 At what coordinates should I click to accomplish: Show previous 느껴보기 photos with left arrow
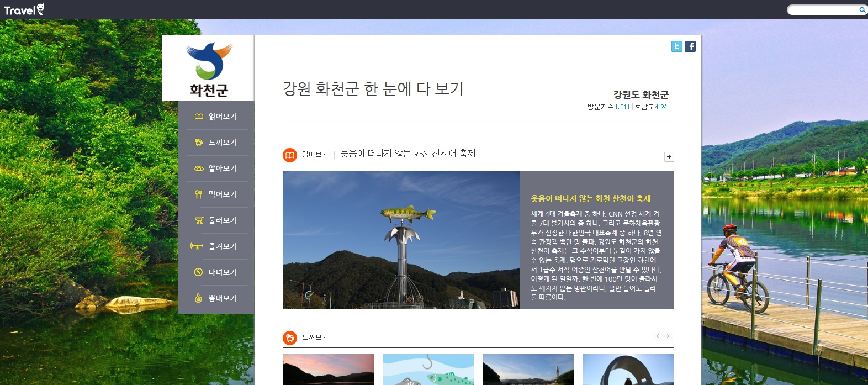pos(657,336)
